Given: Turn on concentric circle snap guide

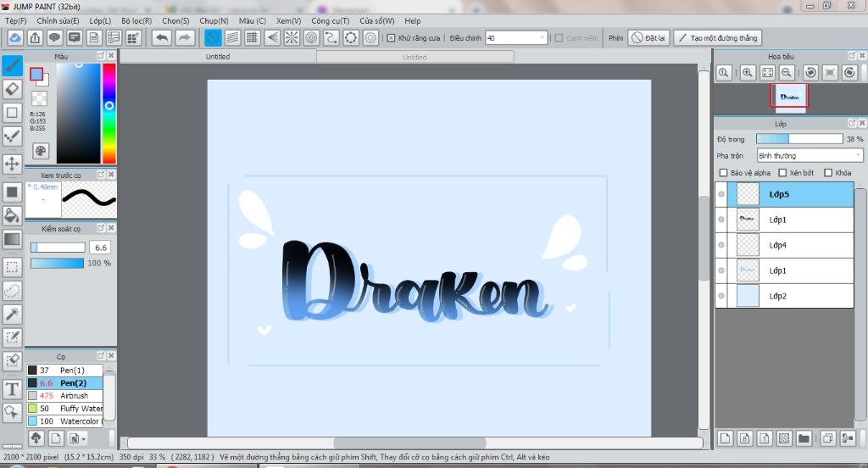Looking at the screenshot, I should point(312,37).
